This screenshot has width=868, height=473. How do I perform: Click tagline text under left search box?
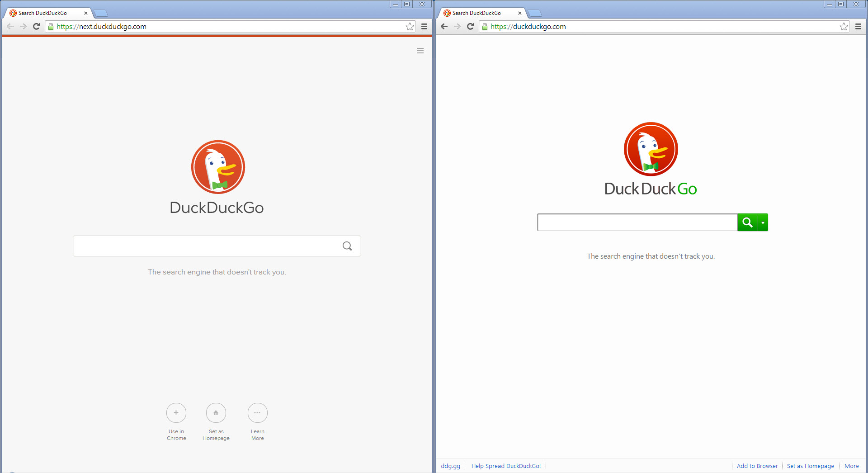217,272
